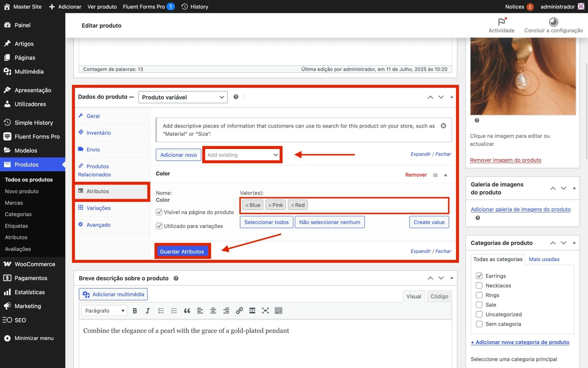Screen dimensions: 588x368
Task: Switch to the Código editor tab
Action: pos(439,296)
